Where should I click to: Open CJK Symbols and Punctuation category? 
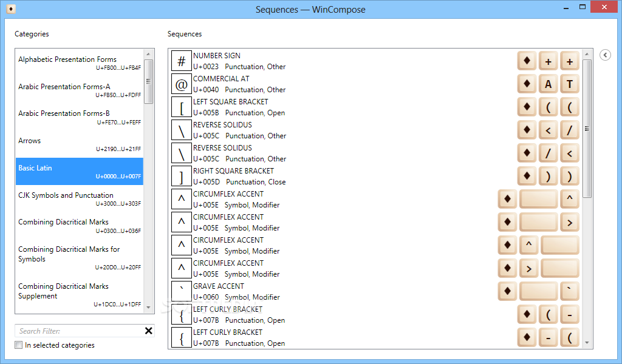click(80, 199)
